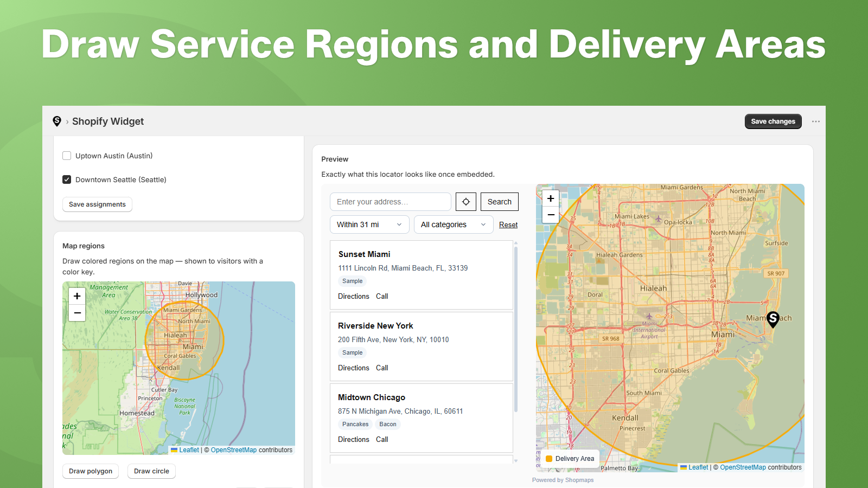Click the store pin marker on Miami Beach
This screenshot has width=868, height=488.
[773, 319]
